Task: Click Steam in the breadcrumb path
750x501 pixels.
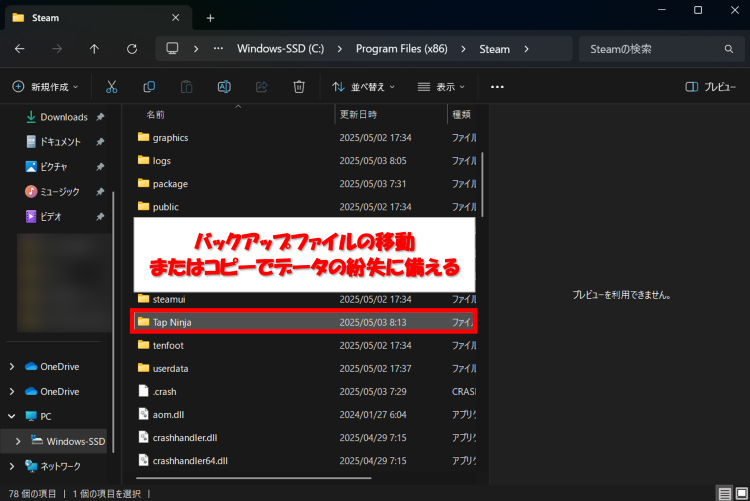Action: [x=495, y=49]
